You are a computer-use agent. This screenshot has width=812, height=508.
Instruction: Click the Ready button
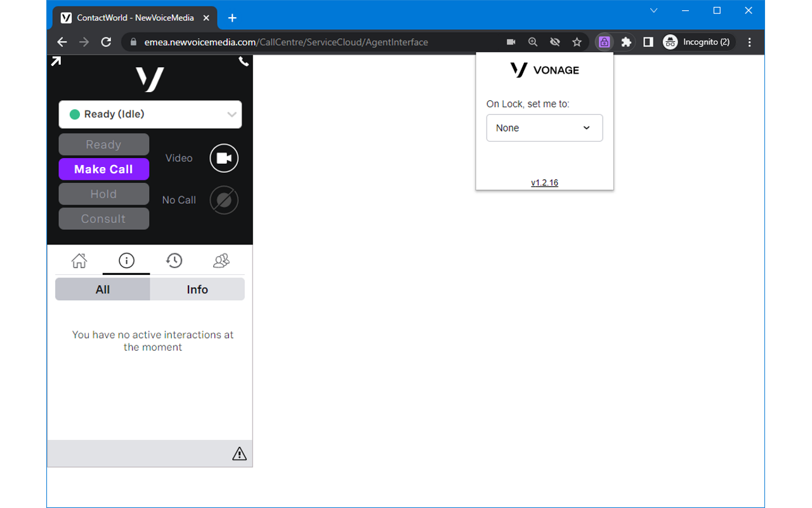(x=104, y=145)
